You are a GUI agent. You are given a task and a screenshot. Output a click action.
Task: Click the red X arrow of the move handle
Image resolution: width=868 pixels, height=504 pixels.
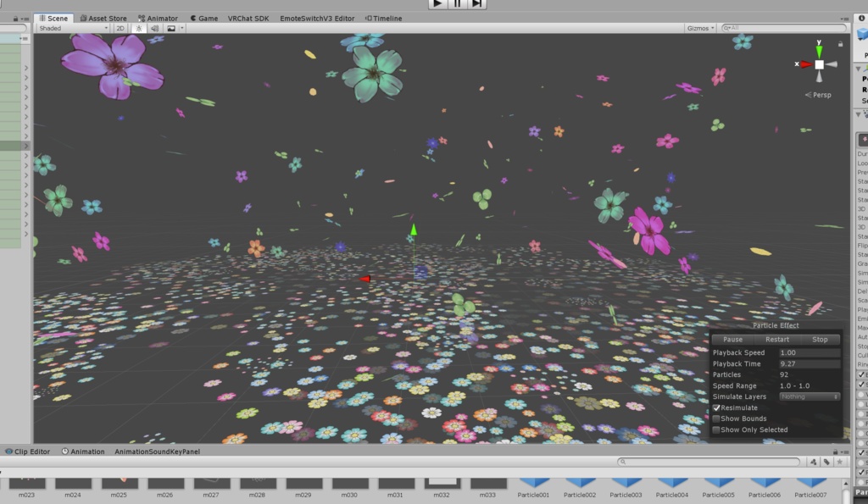(x=365, y=279)
